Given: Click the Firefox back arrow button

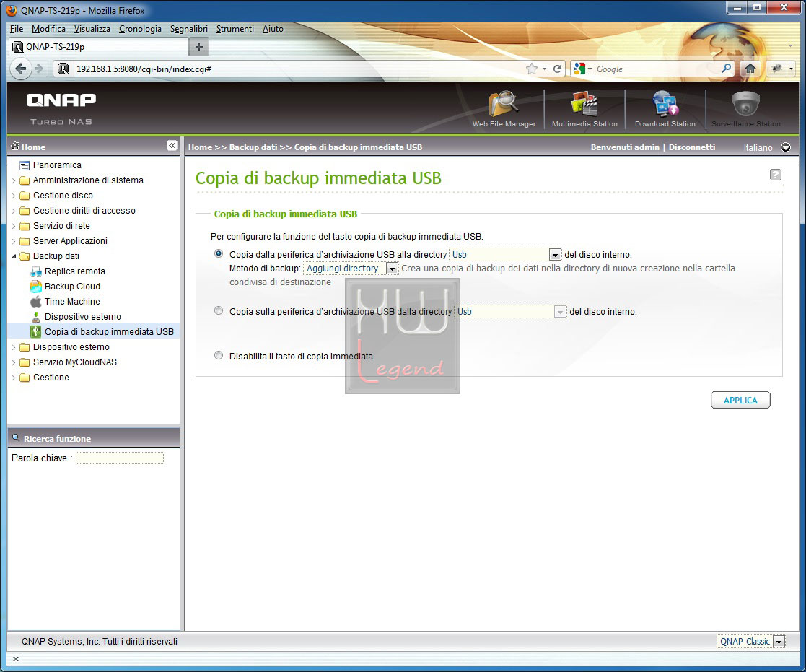Looking at the screenshot, I should click(x=20, y=69).
